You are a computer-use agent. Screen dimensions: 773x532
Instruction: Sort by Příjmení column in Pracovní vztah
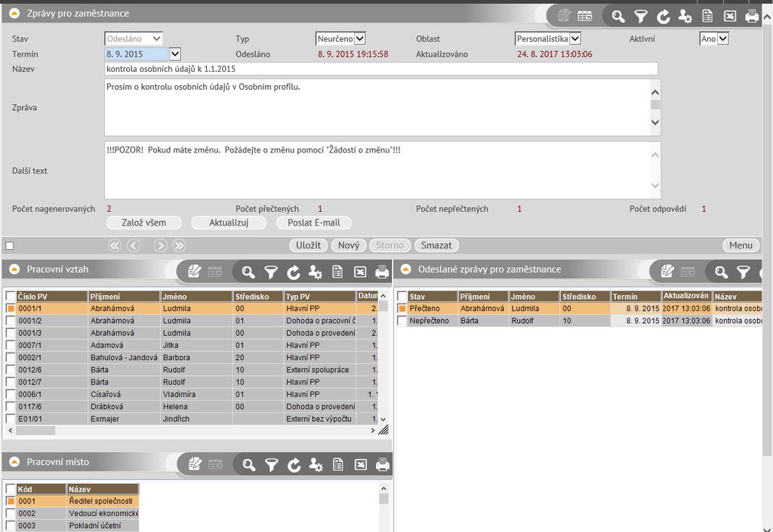(124, 296)
